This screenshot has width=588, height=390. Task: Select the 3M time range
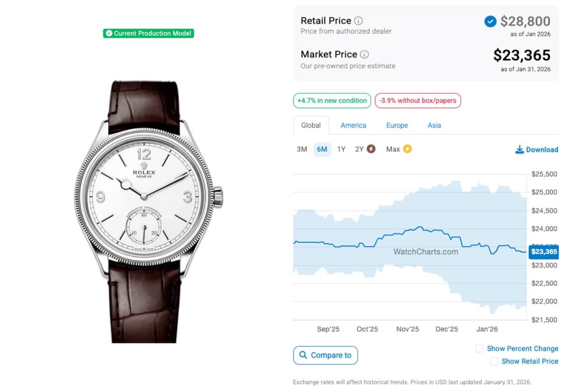(x=302, y=149)
